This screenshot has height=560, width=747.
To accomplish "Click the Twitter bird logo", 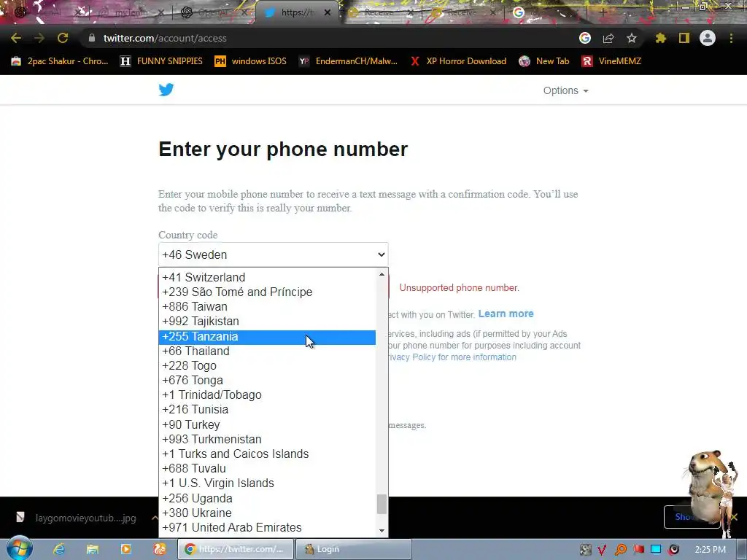I will click(x=166, y=90).
